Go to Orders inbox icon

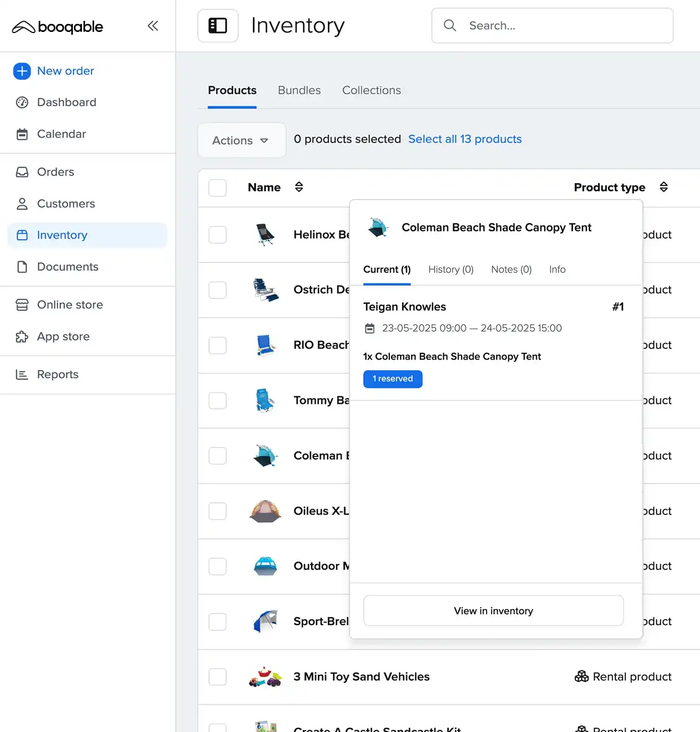point(22,172)
